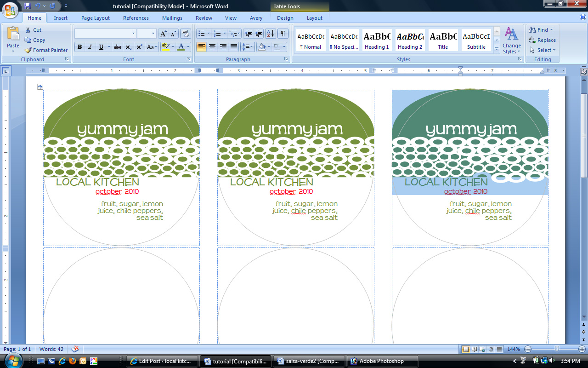
Task: Click the Clear Formatting eraser icon
Action: point(186,34)
